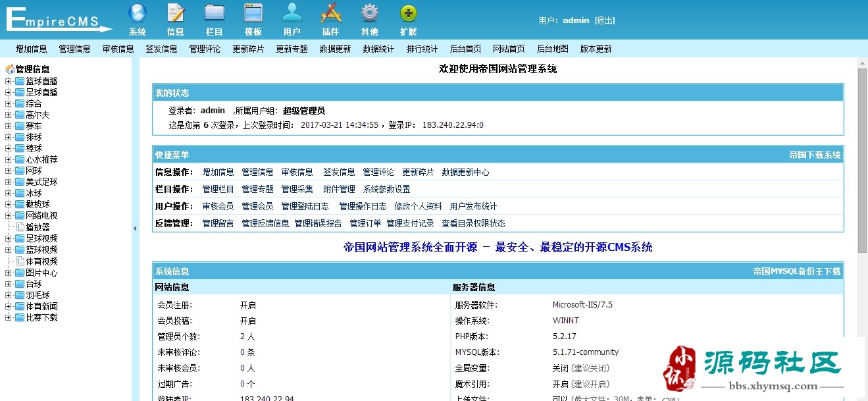Click the folder icon beside 足球直播
This screenshot has height=401, width=868.
20,92
